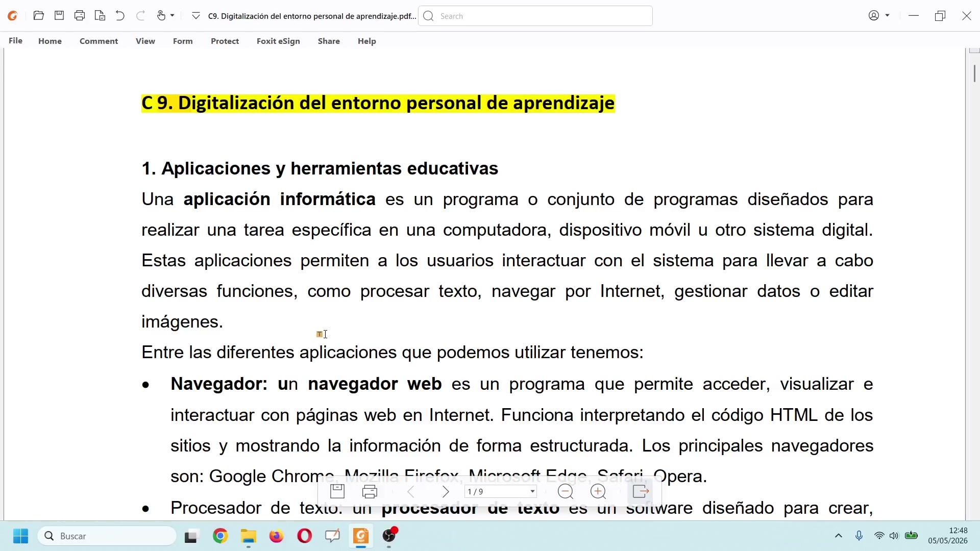Print the document from the top toolbar
The height and width of the screenshot is (551, 980).
80,16
